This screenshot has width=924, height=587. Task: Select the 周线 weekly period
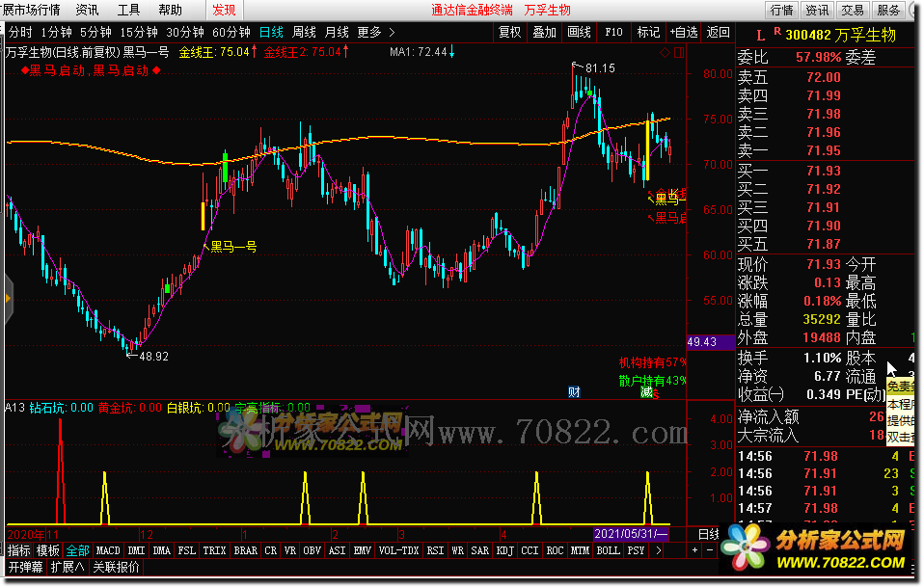point(304,33)
